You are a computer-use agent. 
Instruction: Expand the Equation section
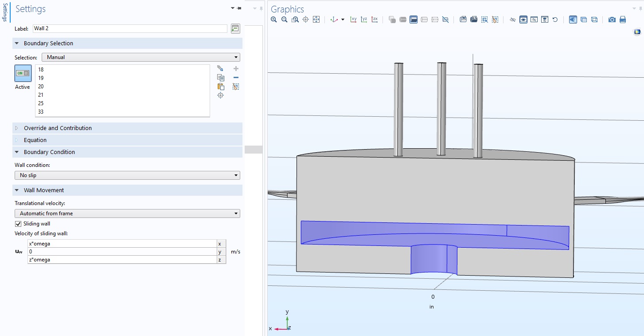[35, 140]
